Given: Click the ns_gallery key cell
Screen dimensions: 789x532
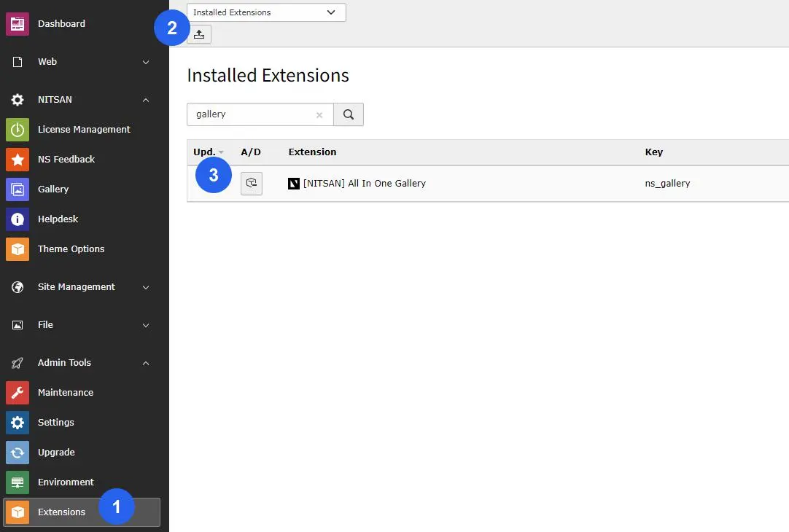Looking at the screenshot, I should 667,184.
